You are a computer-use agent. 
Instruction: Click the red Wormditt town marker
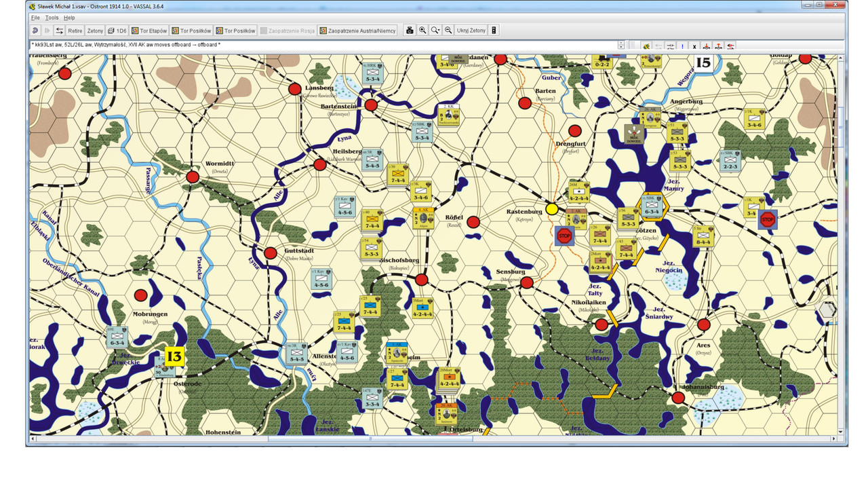point(193,177)
